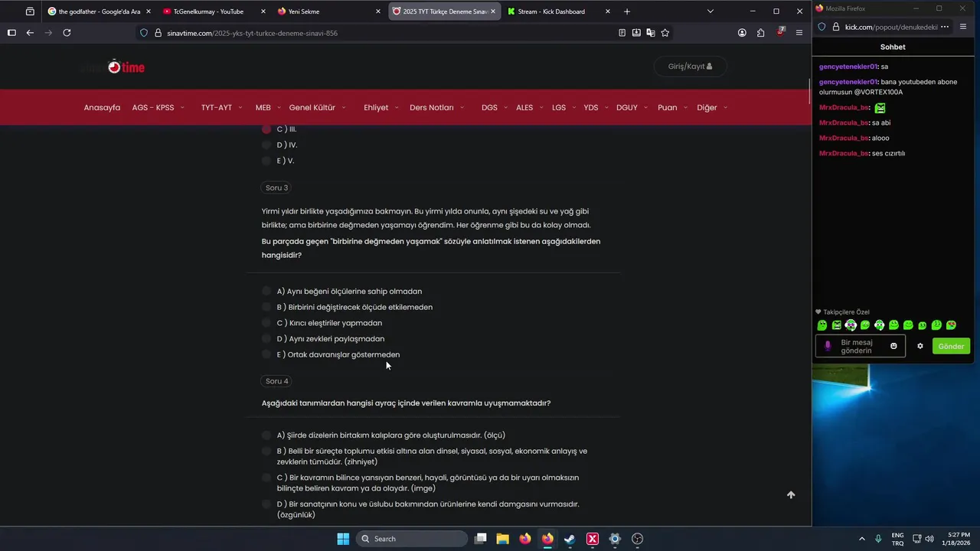Viewport: 980px width, 551px height.
Task: Click the Soru 4 label
Action: point(276,381)
